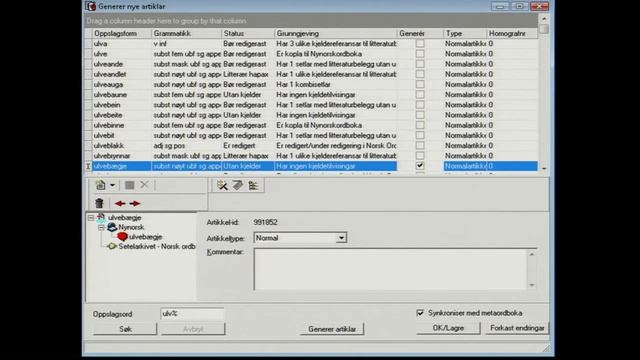Select the ulvebrynnar row in the grid

pyautogui.click(x=311, y=156)
